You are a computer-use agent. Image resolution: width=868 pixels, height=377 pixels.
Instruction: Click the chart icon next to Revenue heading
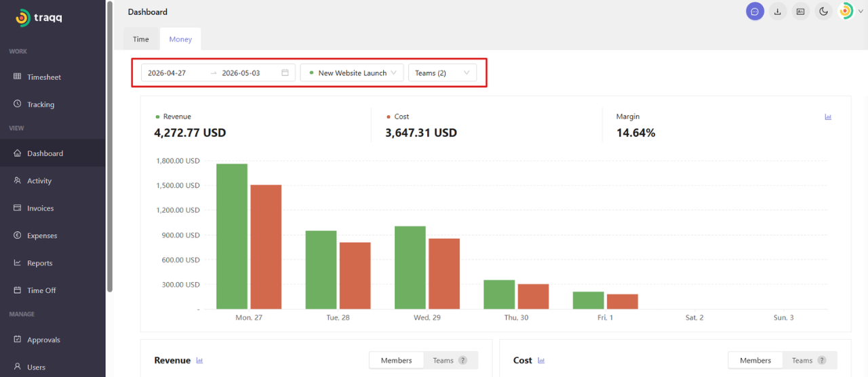[199, 360]
